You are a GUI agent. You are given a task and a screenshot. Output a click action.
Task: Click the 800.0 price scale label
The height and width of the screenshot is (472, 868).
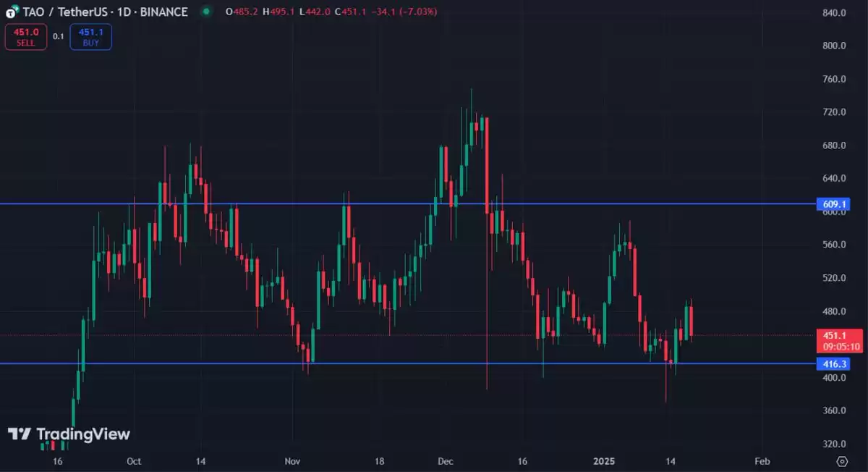coord(834,46)
